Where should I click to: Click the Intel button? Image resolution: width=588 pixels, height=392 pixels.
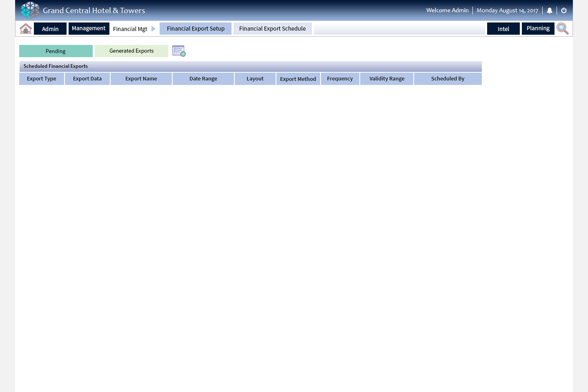pos(503,29)
